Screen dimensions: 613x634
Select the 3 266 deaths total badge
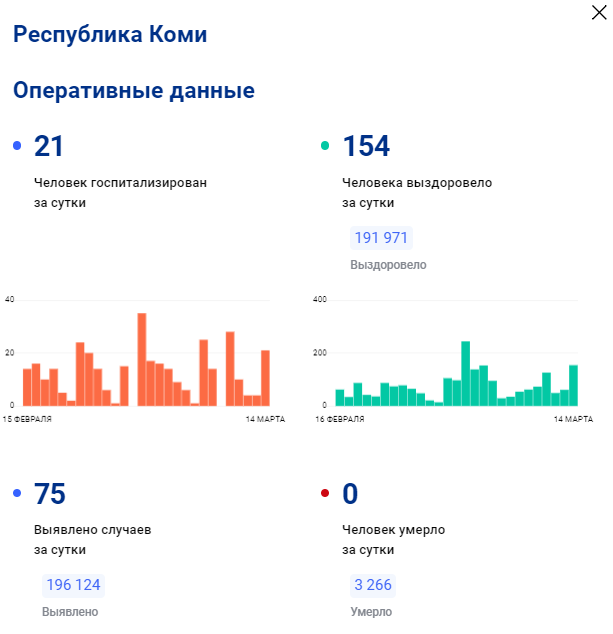pos(372,585)
